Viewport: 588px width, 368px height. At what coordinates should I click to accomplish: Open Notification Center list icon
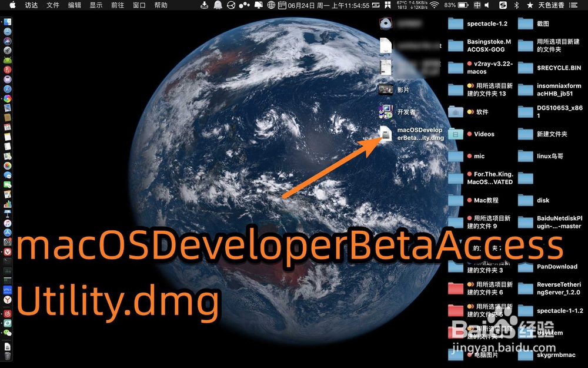573,5
